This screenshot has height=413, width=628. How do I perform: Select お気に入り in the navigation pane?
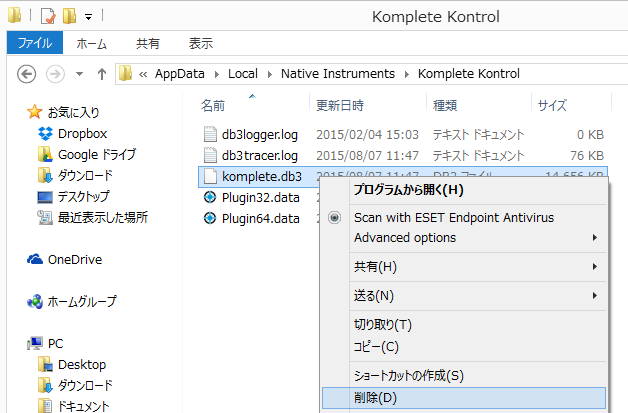coord(73,113)
